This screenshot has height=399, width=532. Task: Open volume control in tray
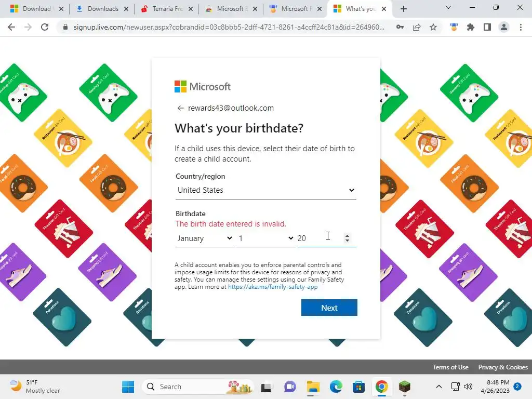pyautogui.click(x=468, y=387)
